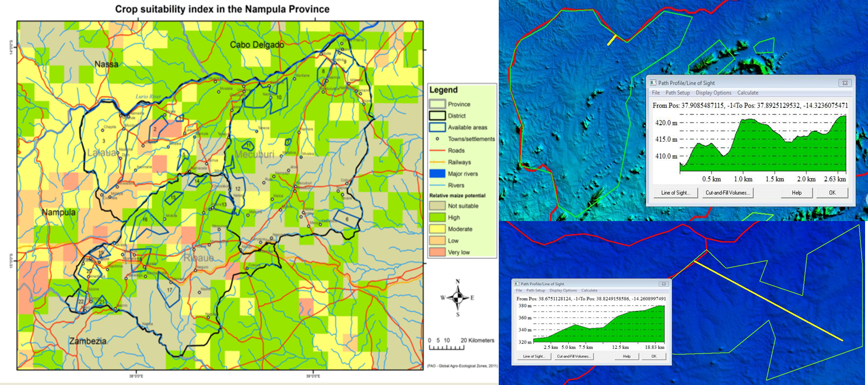Confirm lower Path Profile dialog with OK

click(654, 356)
